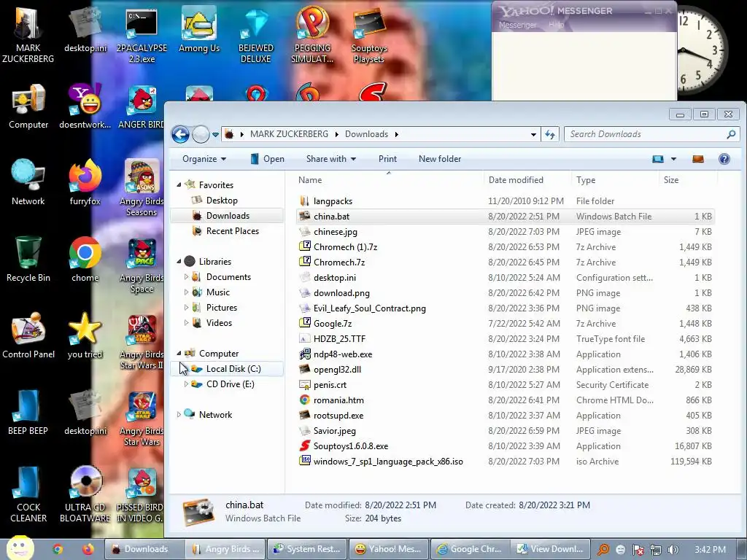The width and height of the screenshot is (747, 560).
Task: Expand the Music library
Action: click(x=186, y=292)
